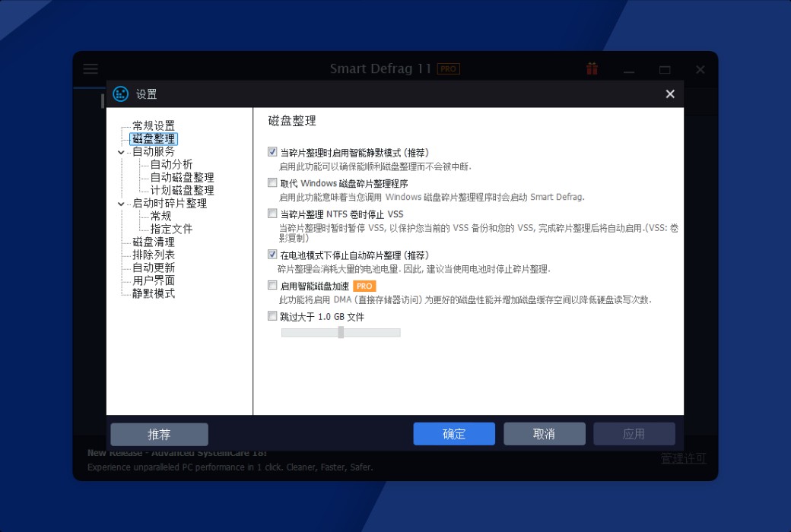Open 指定文件 settings page
The image size is (791, 532).
[172, 229]
